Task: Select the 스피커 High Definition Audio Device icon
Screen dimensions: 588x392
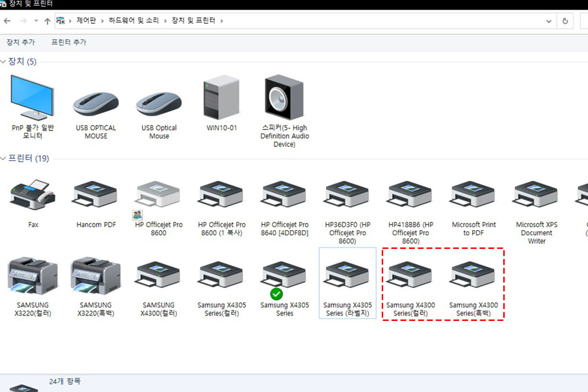Action: coord(284,98)
